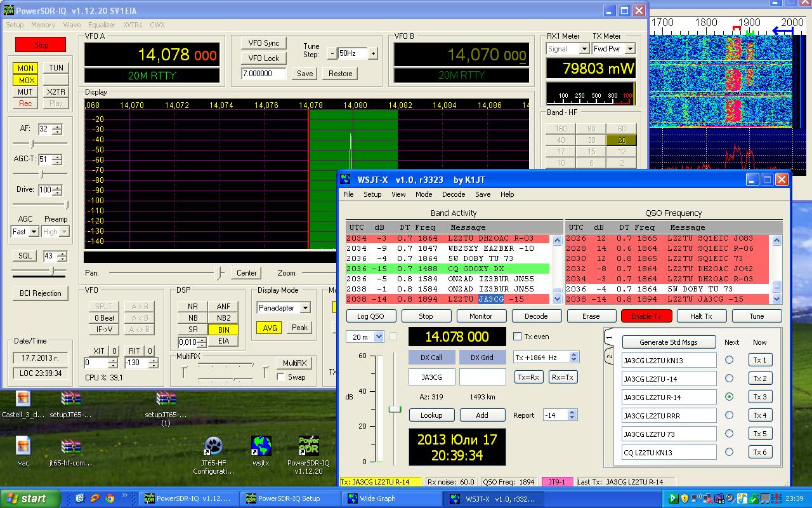
Task: Click the green arrow tray icon
Action: pyautogui.click(x=674, y=498)
